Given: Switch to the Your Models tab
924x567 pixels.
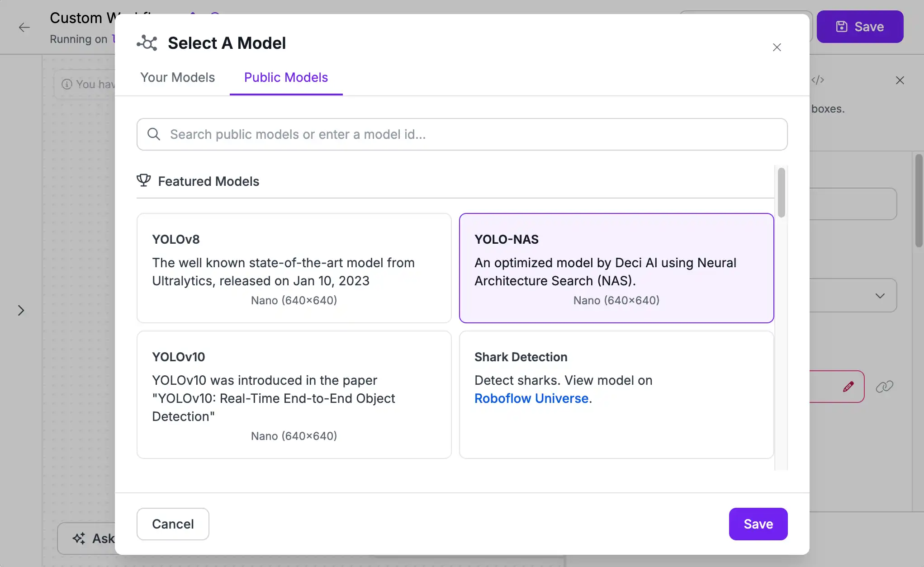Looking at the screenshot, I should 178,77.
